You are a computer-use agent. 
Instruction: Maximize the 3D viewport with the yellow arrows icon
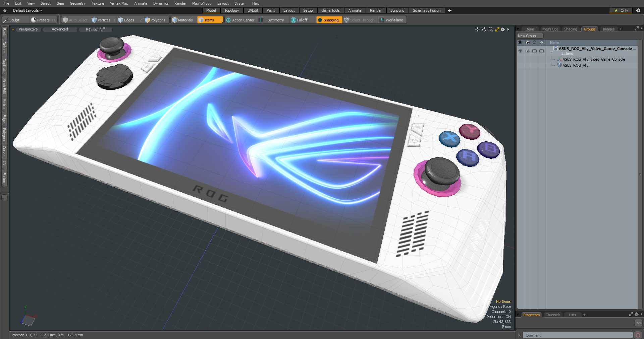coord(497,29)
